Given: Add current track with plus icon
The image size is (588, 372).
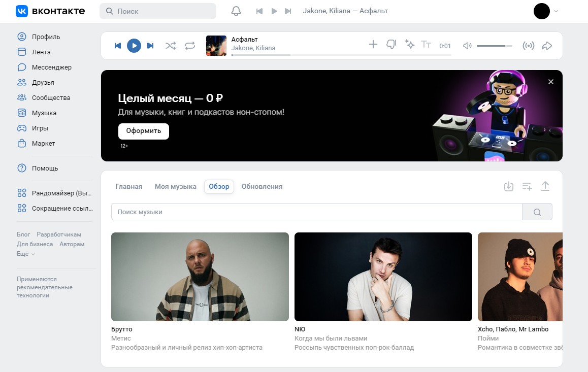Looking at the screenshot, I should (x=373, y=45).
